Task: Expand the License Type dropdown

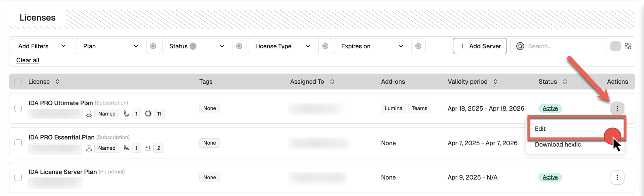Action: pos(283,46)
